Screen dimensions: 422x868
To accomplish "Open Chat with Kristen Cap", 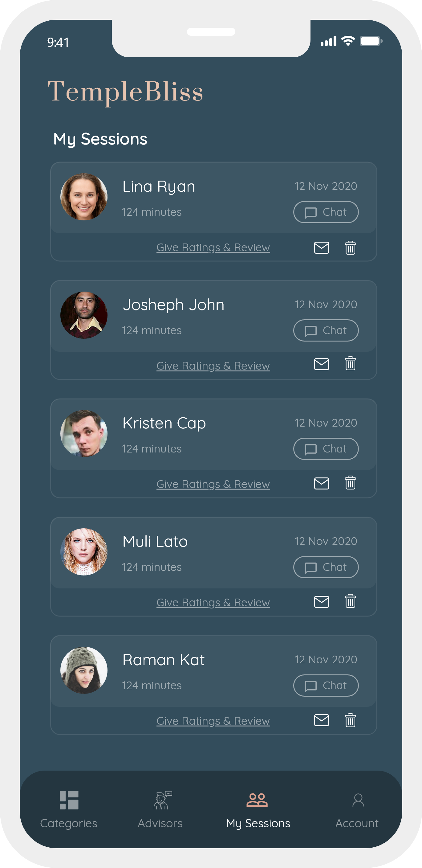I will [x=326, y=449].
